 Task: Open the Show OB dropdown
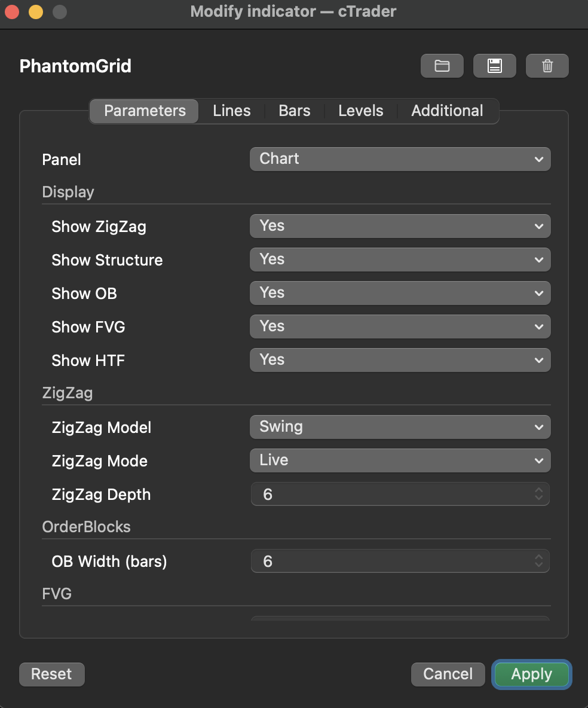click(400, 293)
